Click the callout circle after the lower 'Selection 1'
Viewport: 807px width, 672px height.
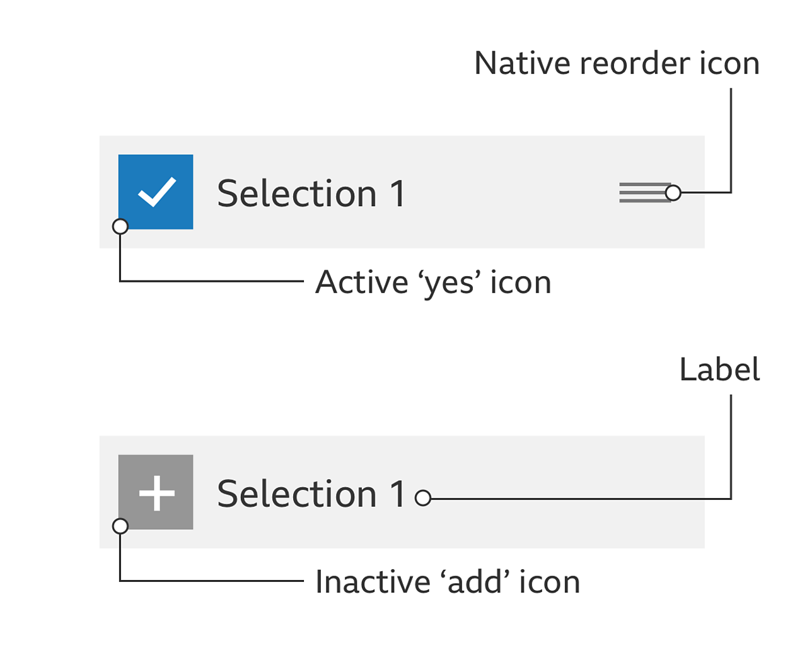pyautogui.click(x=423, y=499)
